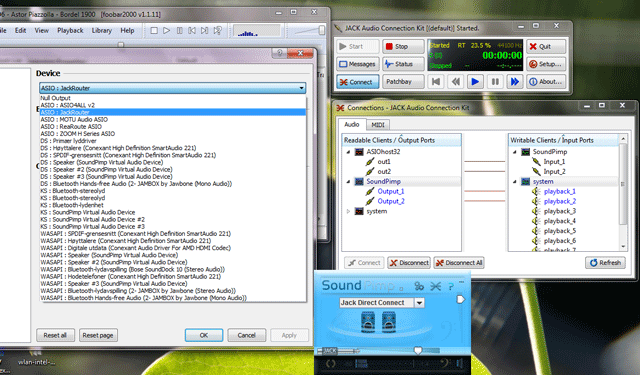Click foobar2000 Stop playback toolbar icon
Screen dimensions: 640x375
[x=154, y=31]
